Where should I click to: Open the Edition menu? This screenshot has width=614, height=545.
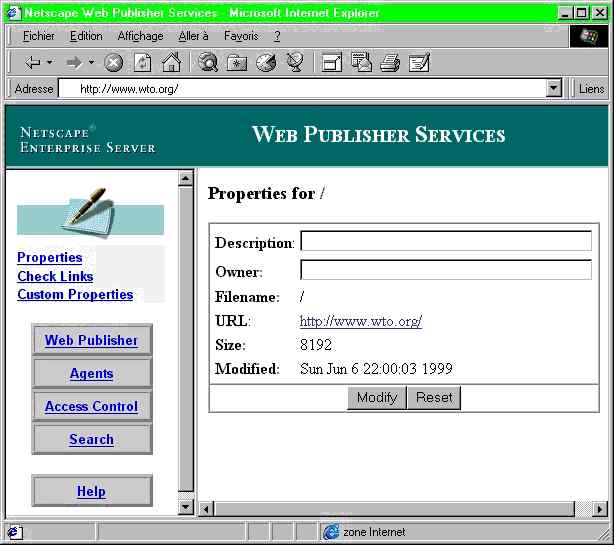click(86, 36)
